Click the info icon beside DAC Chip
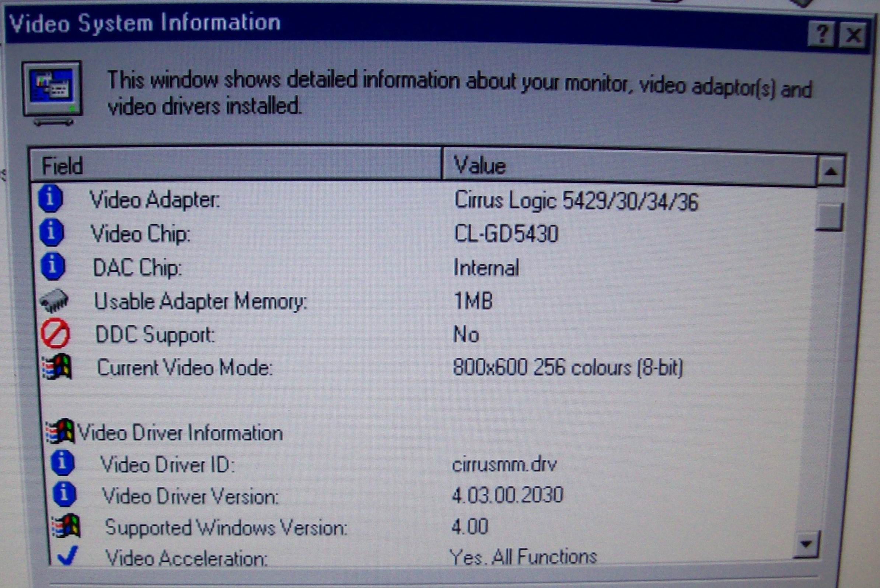Viewport: 880px width, 588px height. (x=53, y=266)
